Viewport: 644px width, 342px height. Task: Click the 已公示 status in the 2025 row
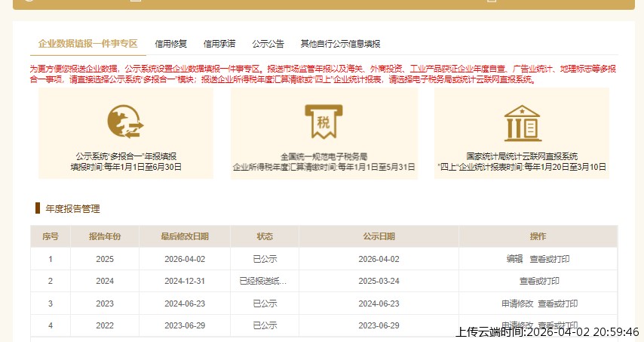[265, 259]
